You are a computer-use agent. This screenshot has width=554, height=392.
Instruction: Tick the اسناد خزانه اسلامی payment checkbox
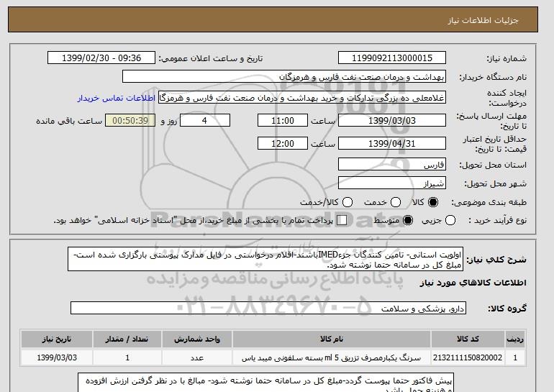342,220
